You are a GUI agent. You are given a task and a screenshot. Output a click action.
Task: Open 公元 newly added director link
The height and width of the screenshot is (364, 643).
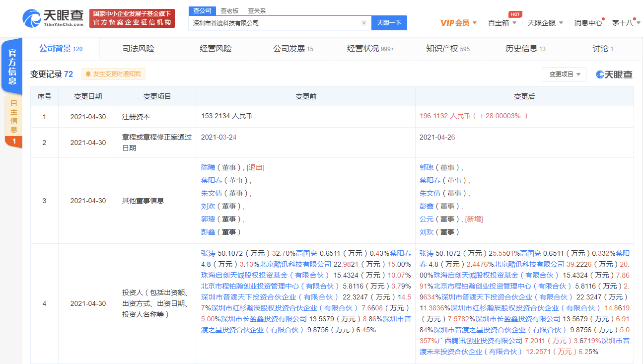tap(427, 219)
